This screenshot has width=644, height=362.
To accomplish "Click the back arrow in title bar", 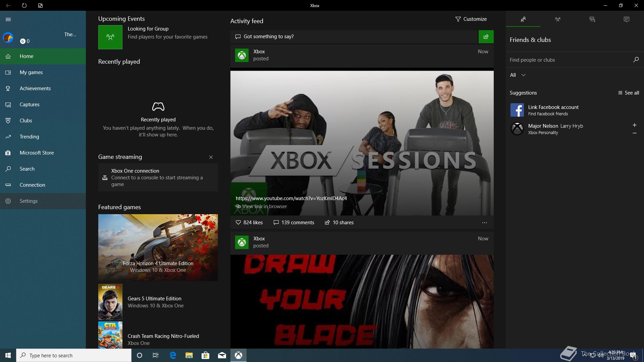I will coord(8,5).
